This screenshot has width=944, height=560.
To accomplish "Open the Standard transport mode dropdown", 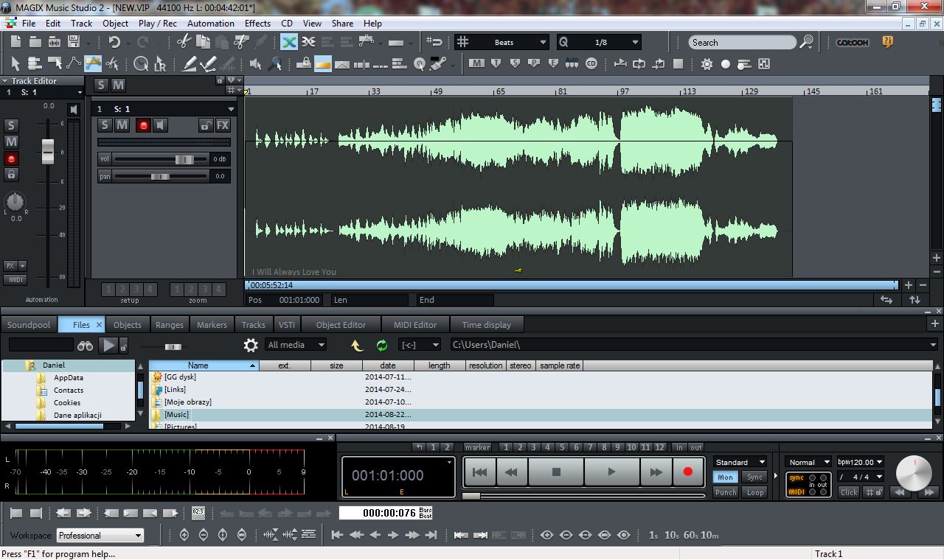I will [x=740, y=462].
